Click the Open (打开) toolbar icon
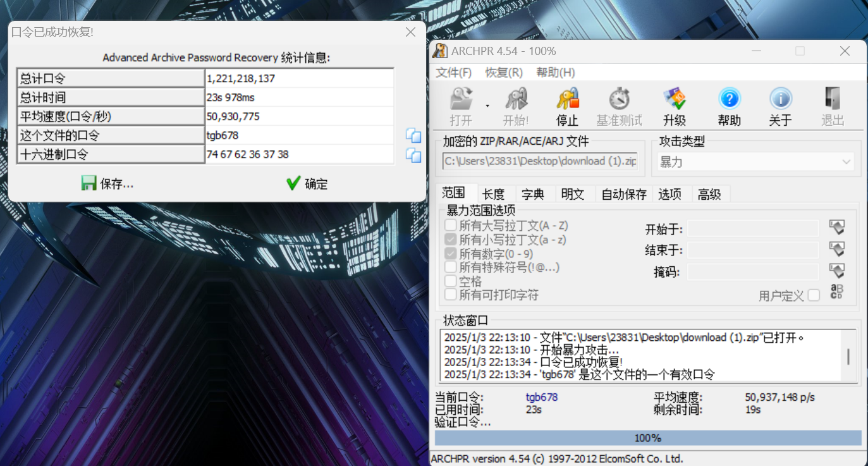Viewport: 868px width, 466px height. pos(461,106)
